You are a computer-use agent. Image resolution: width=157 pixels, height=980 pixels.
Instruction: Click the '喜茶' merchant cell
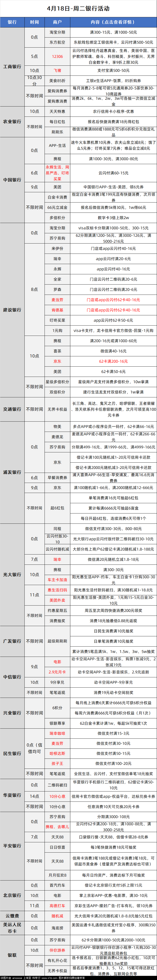tap(57, 351)
